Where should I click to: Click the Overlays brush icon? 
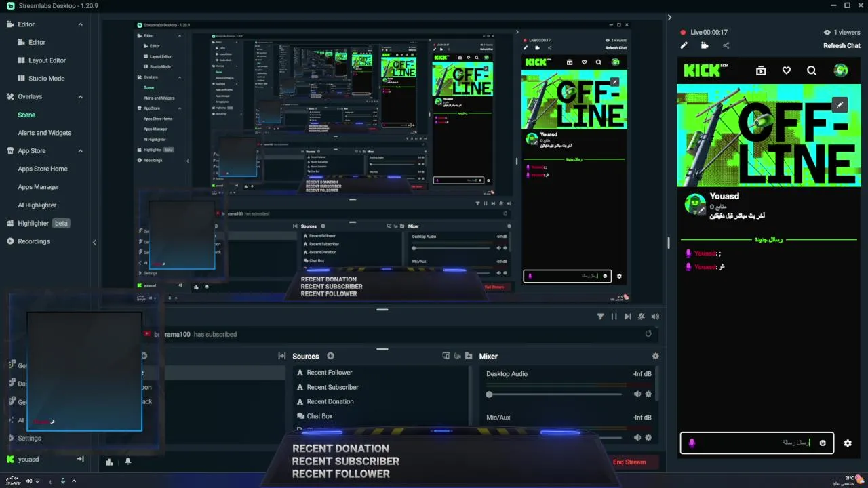point(10,97)
